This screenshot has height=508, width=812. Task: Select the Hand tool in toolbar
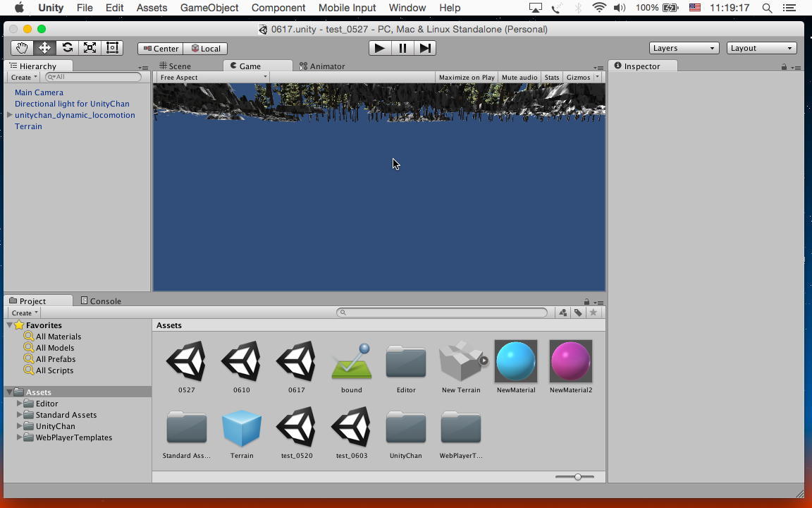pyautogui.click(x=22, y=48)
